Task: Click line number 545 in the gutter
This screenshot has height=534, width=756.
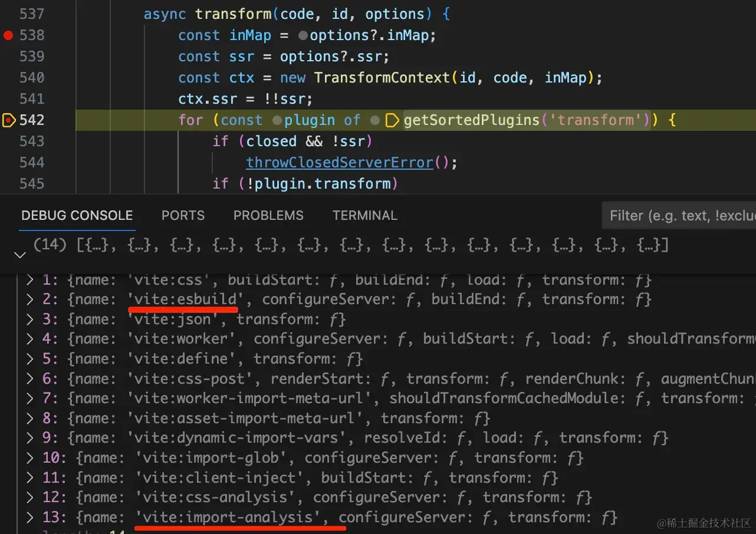Action: pos(32,184)
